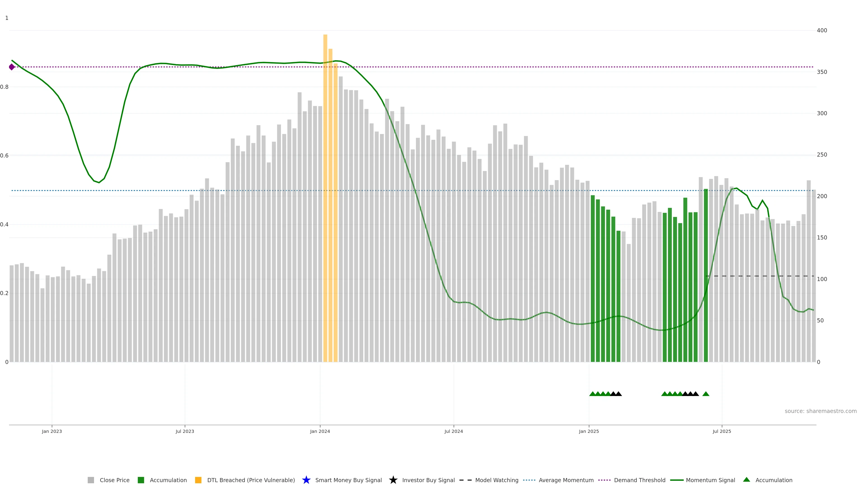The height and width of the screenshot is (488, 868).
Task: Toggle the Close Price series label
Action: coord(115,480)
